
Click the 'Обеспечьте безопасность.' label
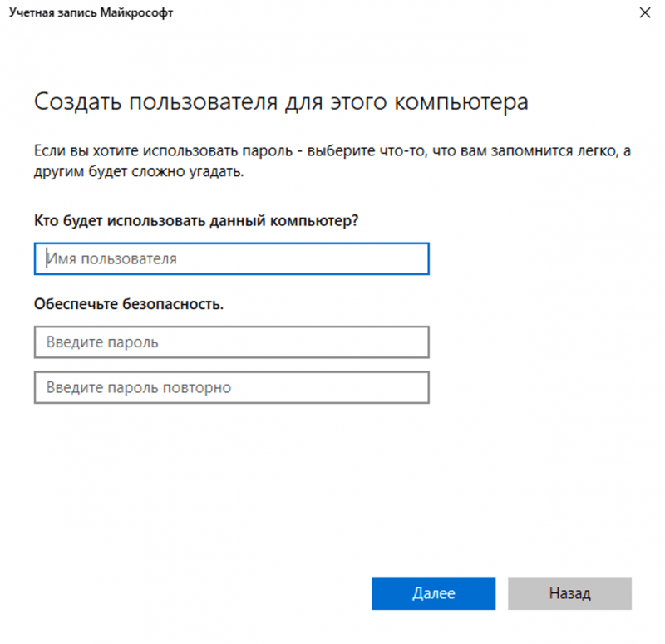pos(129,304)
